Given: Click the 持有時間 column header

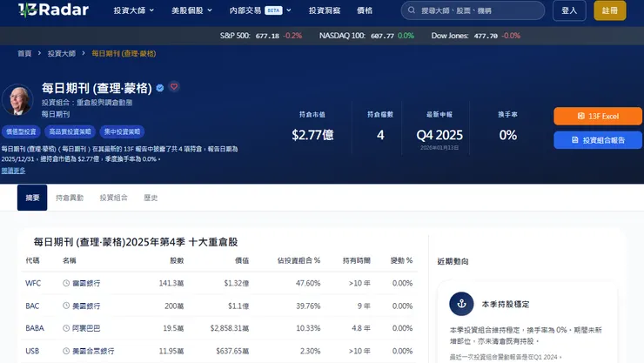Looking at the screenshot, I should point(357,260).
